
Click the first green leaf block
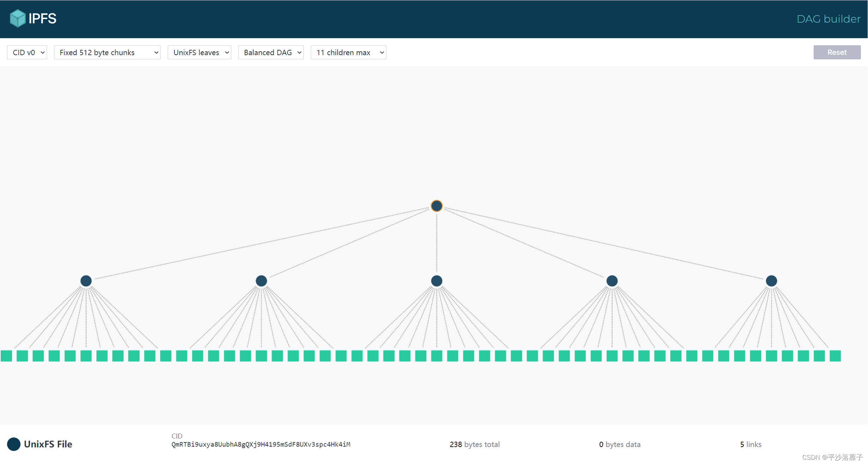pyautogui.click(x=6, y=356)
